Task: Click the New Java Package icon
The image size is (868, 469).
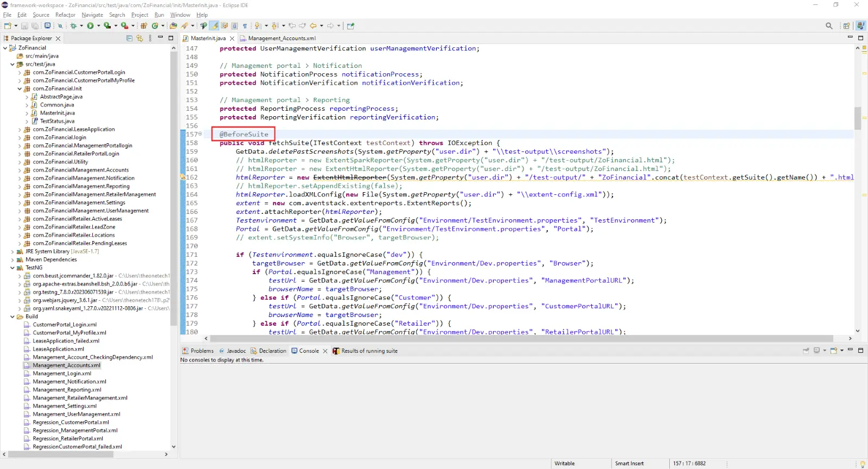Action: point(144,26)
